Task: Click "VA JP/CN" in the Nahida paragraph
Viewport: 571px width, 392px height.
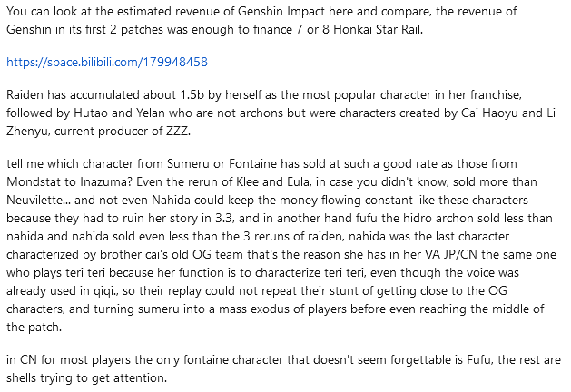Action: tap(451, 254)
